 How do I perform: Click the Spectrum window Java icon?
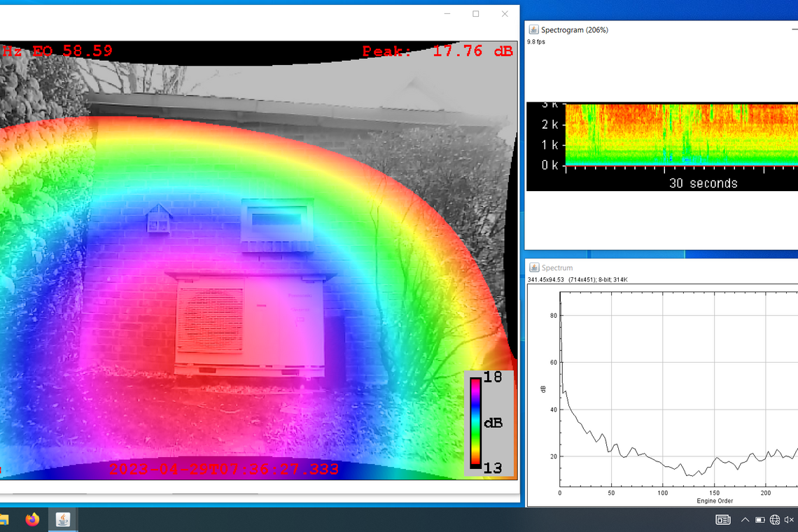pos(533,268)
